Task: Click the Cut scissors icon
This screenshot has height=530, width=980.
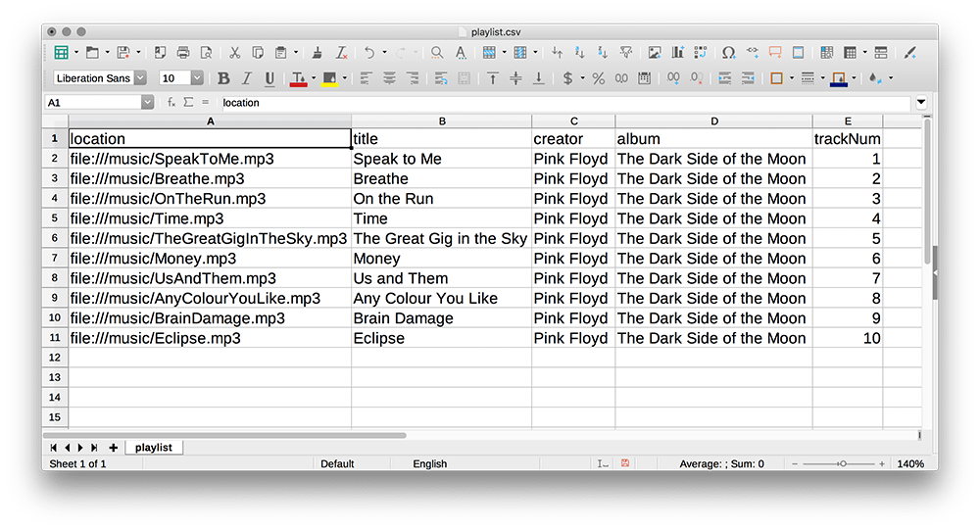Action: 234,53
